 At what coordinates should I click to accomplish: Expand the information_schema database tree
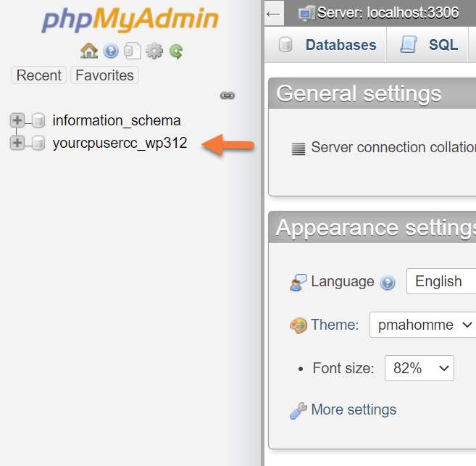pyautogui.click(x=17, y=120)
